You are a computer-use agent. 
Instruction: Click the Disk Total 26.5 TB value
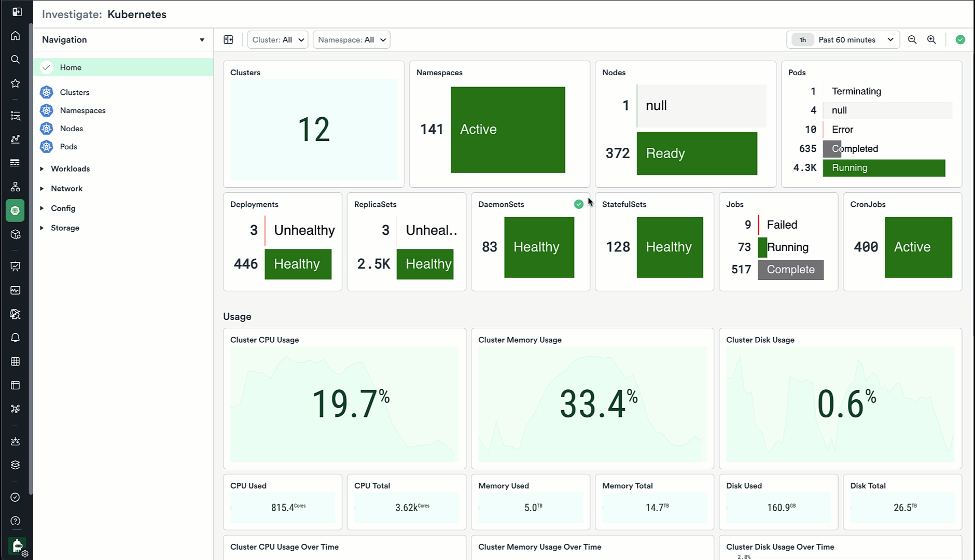point(905,508)
